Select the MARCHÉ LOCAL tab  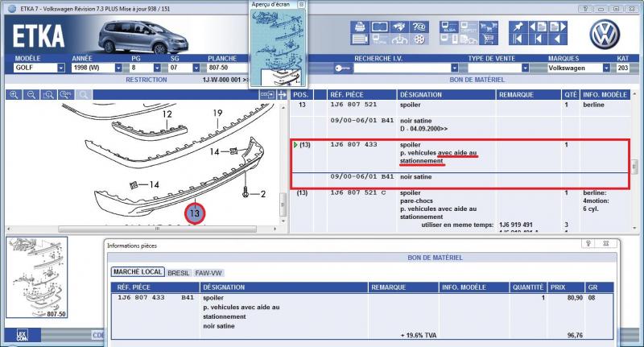138,272
